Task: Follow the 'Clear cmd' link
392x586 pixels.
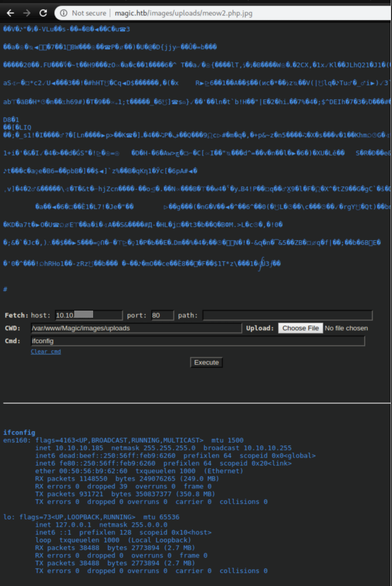Action: (46, 352)
